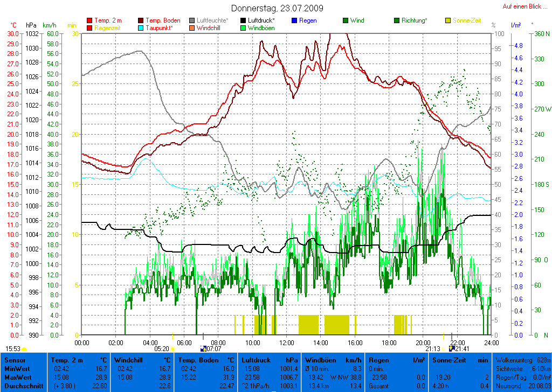552x392 pixels.
Task: Toggle the Luftfeuchte* legend entry
Action: (x=216, y=20)
